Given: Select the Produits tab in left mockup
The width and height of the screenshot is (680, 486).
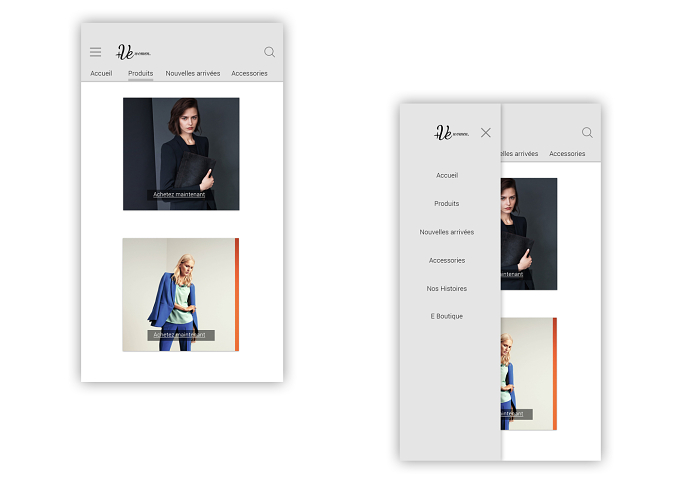Looking at the screenshot, I should [141, 73].
